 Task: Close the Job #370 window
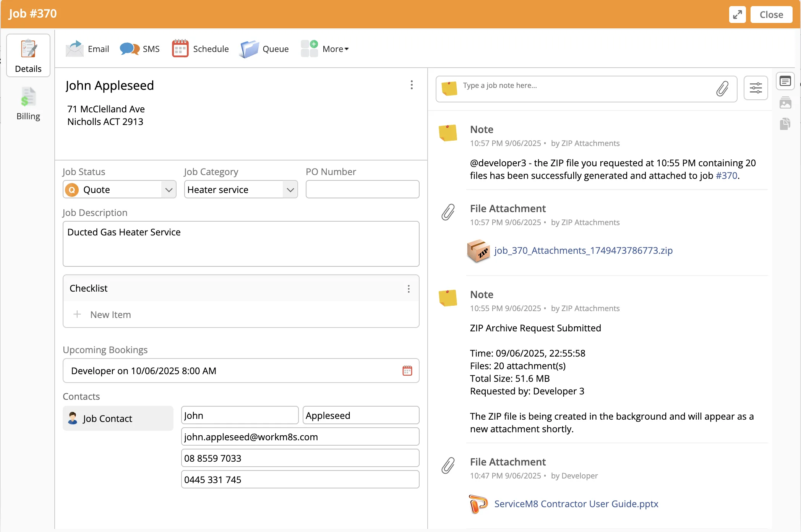[771, 15]
